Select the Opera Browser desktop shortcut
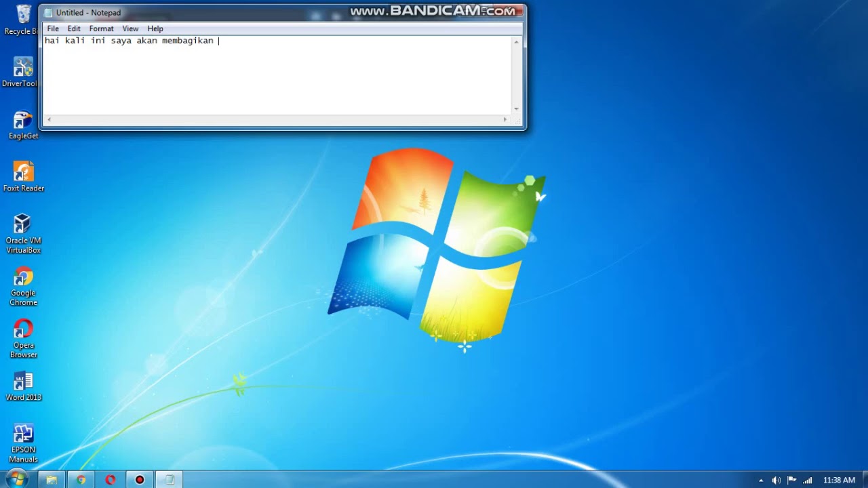This screenshot has width=868, height=488. pyautogui.click(x=23, y=339)
